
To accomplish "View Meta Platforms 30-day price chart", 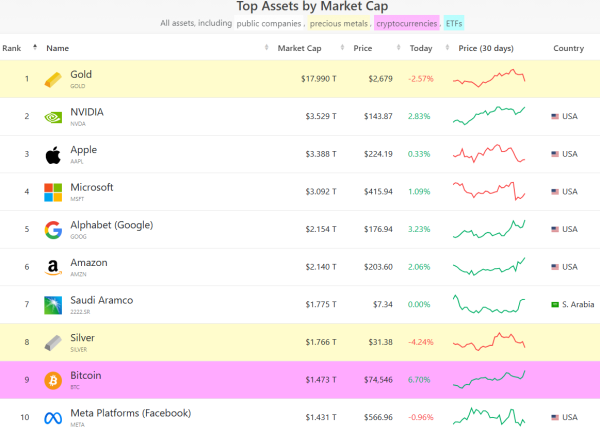I will (x=489, y=417).
